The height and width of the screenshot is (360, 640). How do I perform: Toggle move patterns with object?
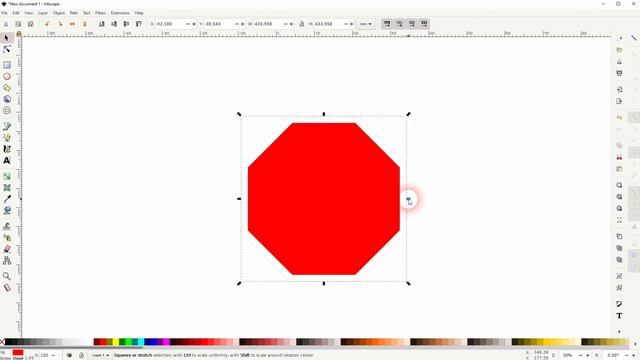[424, 24]
